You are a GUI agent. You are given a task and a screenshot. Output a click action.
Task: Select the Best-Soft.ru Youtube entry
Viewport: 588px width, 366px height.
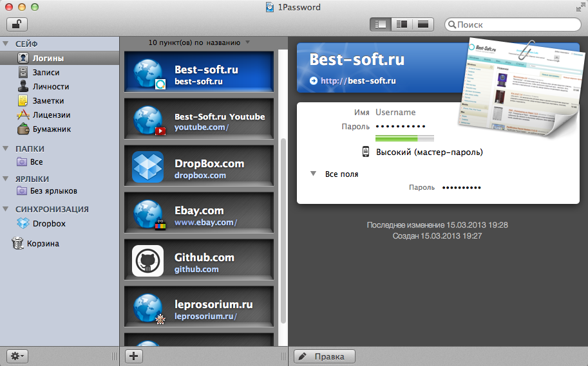(x=199, y=119)
